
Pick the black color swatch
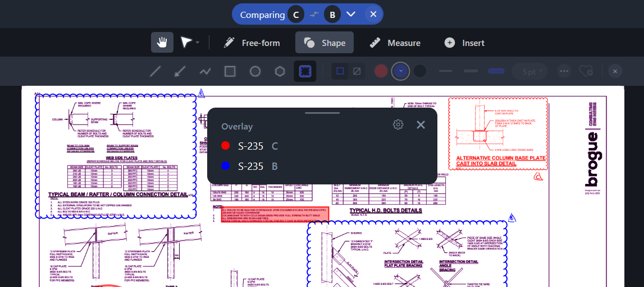[x=419, y=71]
